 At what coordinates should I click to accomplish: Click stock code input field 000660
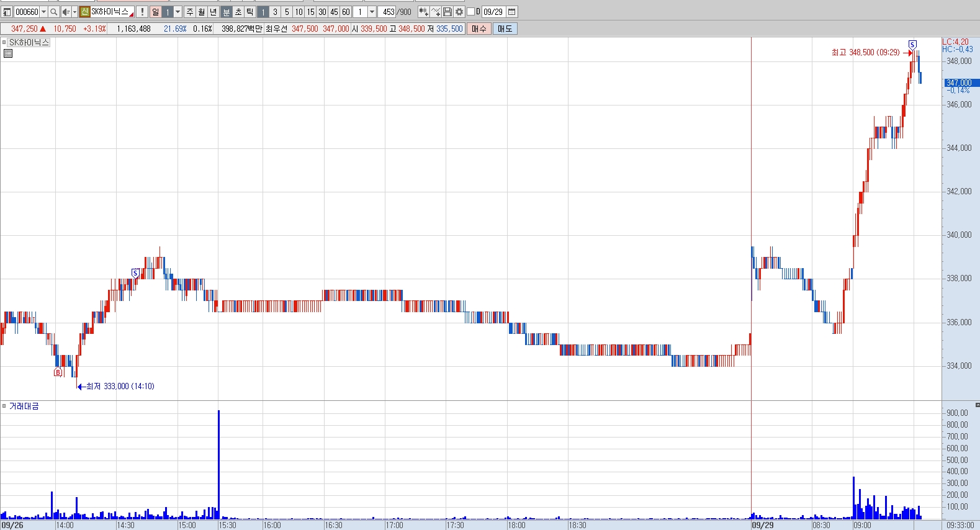pyautogui.click(x=27, y=12)
